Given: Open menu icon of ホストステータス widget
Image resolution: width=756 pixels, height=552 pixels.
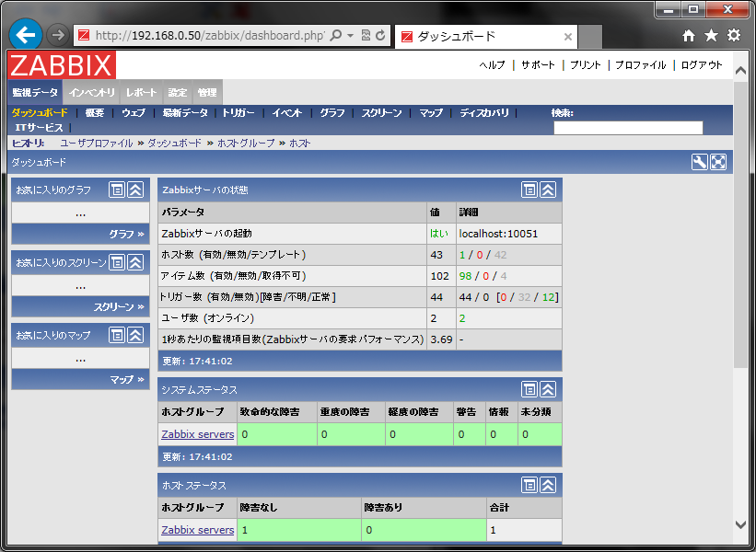Looking at the screenshot, I should (x=529, y=485).
